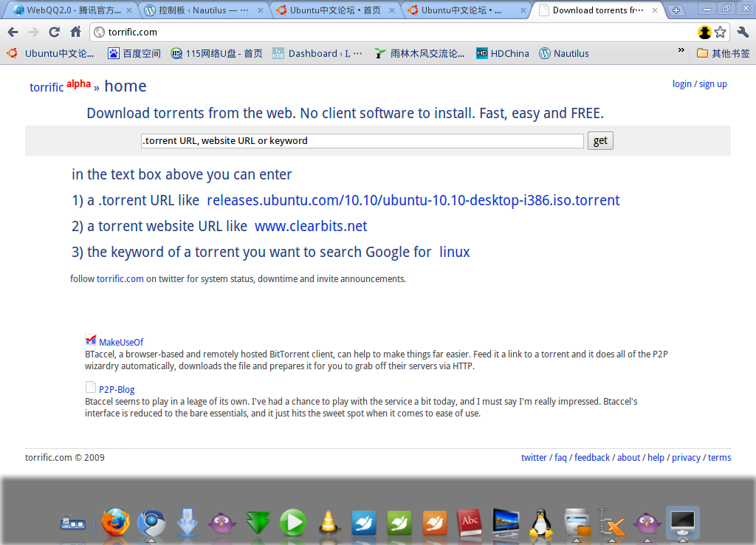Viewport: 756px width, 545px height.
Task: Open the red Abc dictionary dock icon
Action: 470,523
